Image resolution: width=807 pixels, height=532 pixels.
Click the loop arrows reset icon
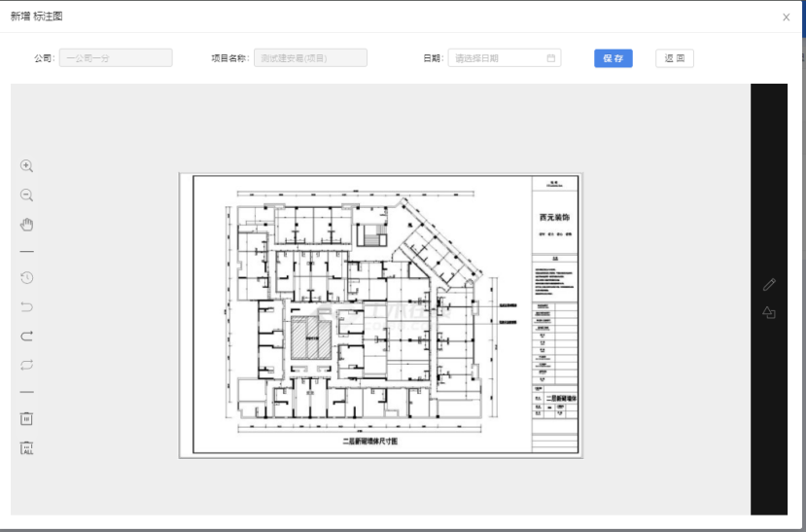click(x=27, y=366)
